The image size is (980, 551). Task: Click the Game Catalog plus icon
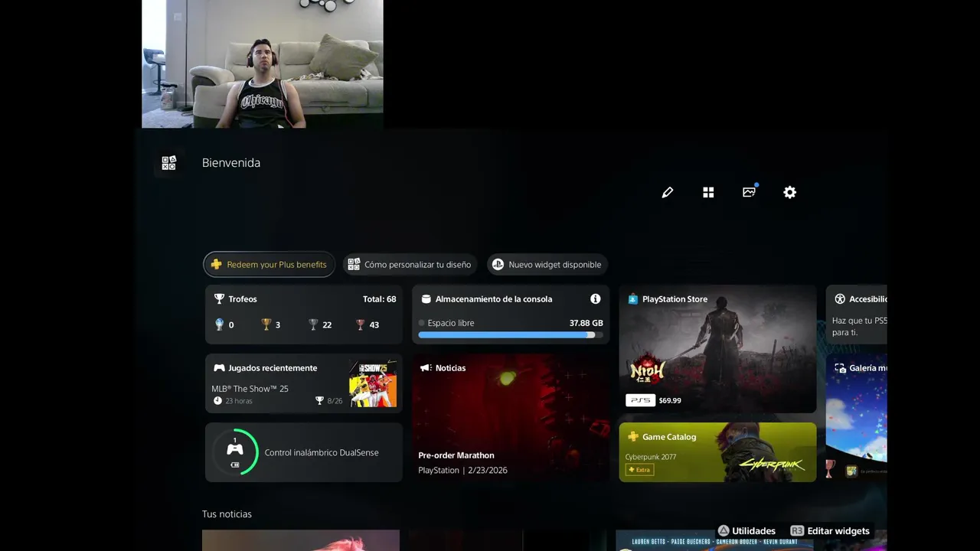(632, 437)
